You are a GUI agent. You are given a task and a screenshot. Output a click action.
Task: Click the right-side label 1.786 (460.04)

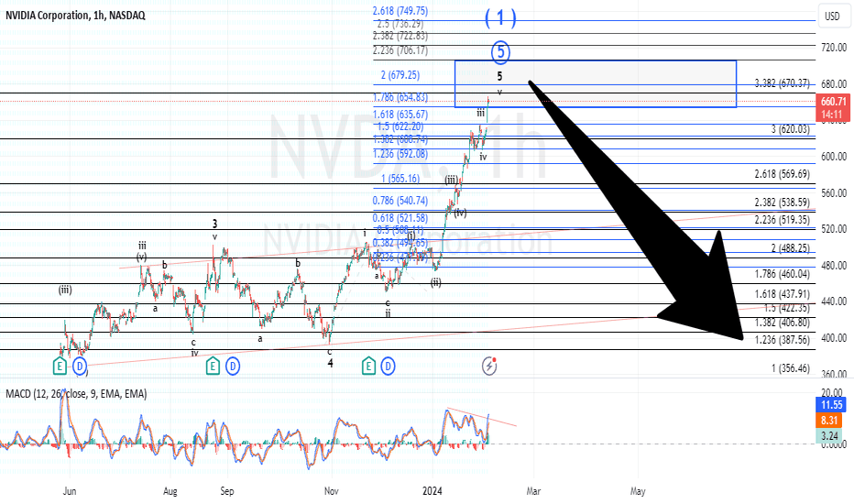783,274
